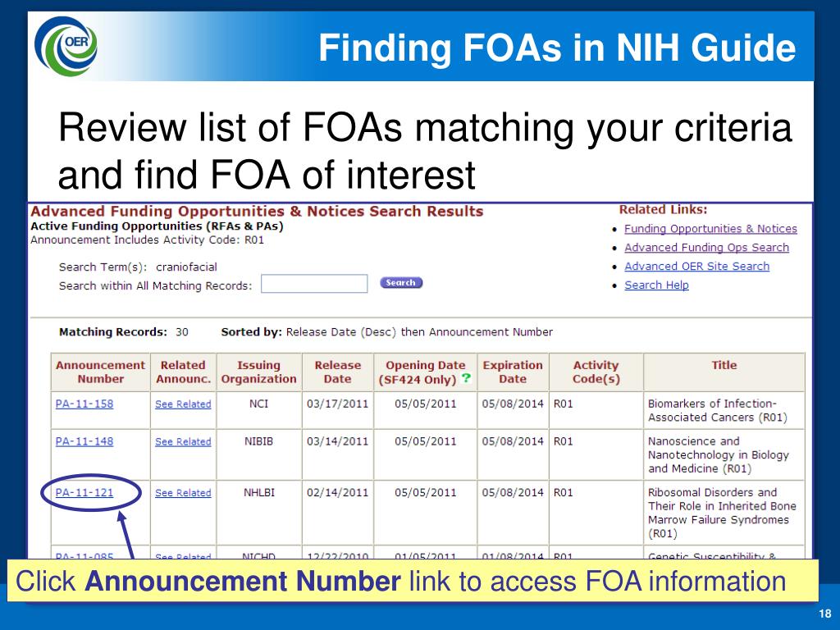Click the Advanced Funding Opportunities Search Results heading
This screenshot has height=630, width=840.
[257, 211]
